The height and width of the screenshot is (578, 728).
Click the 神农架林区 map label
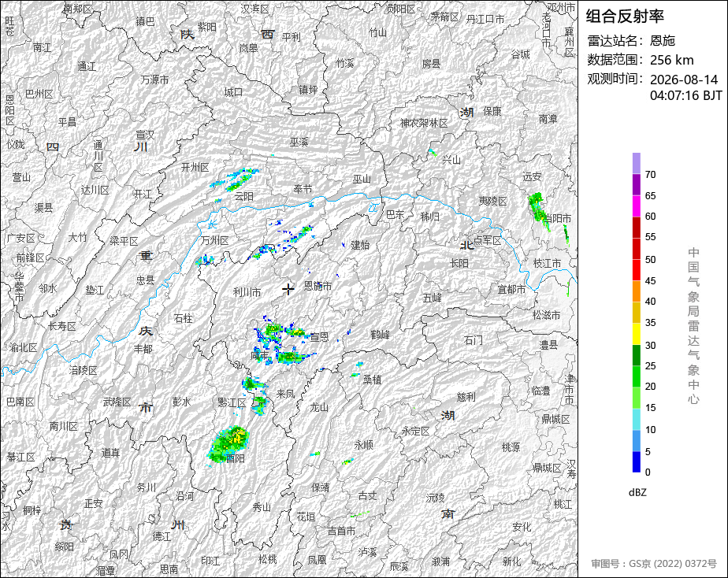pyautogui.click(x=424, y=123)
